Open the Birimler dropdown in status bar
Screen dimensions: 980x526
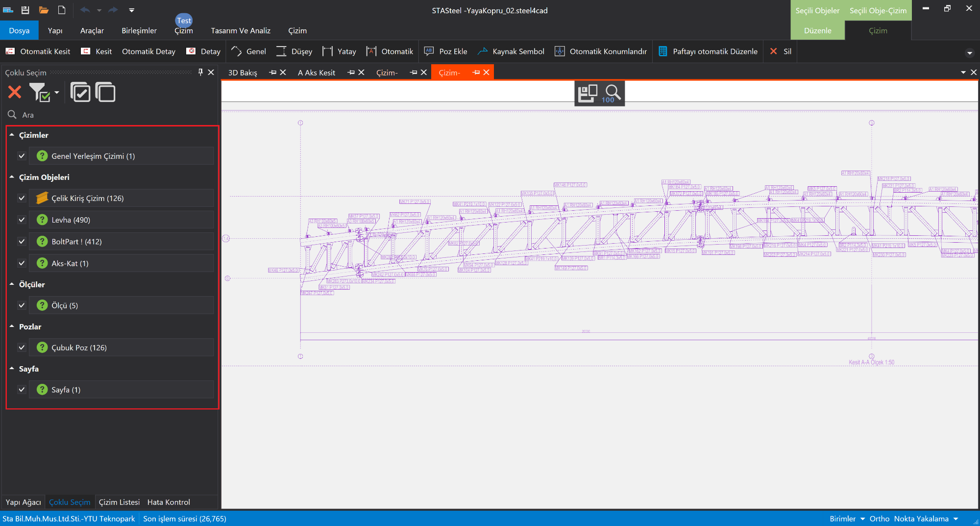(847, 519)
